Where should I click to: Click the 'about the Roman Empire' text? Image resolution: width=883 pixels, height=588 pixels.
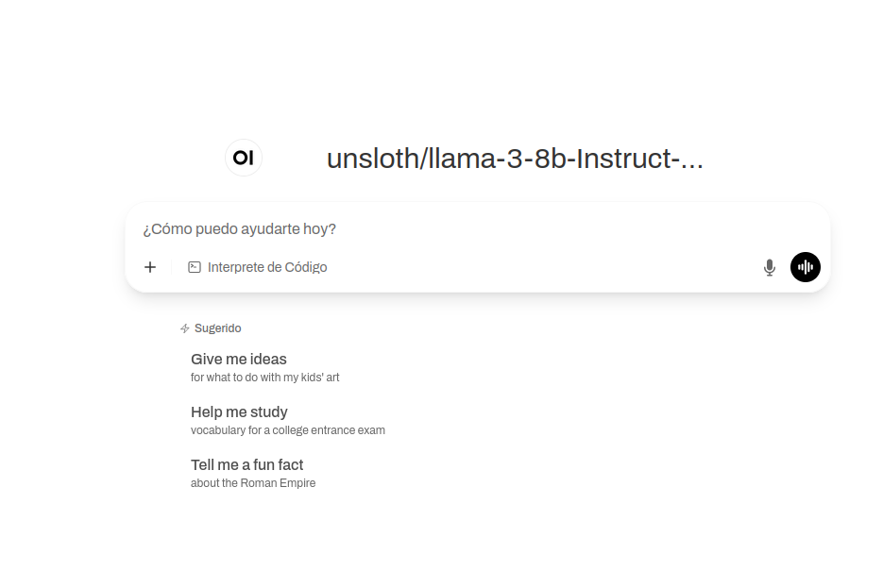tap(253, 483)
